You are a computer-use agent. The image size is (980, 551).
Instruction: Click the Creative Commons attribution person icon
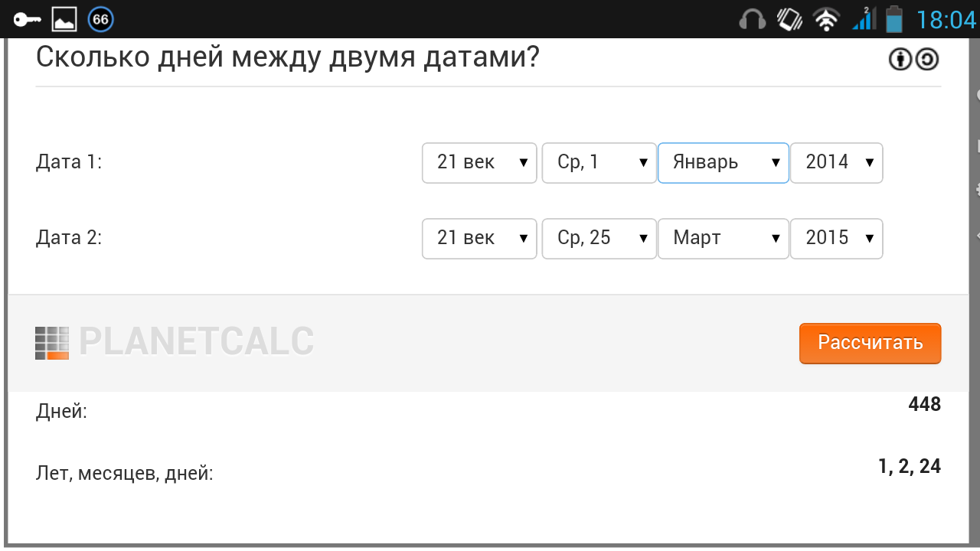tap(900, 59)
